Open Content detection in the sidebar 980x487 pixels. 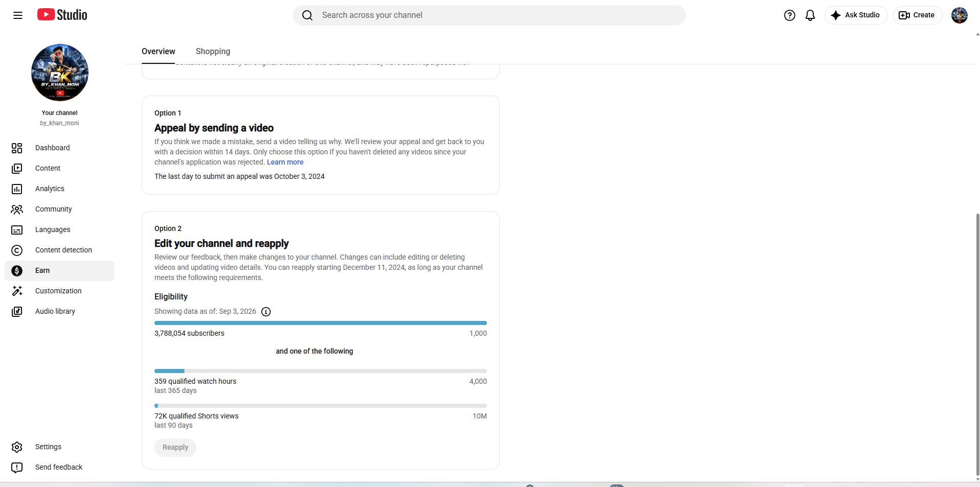coord(60,250)
